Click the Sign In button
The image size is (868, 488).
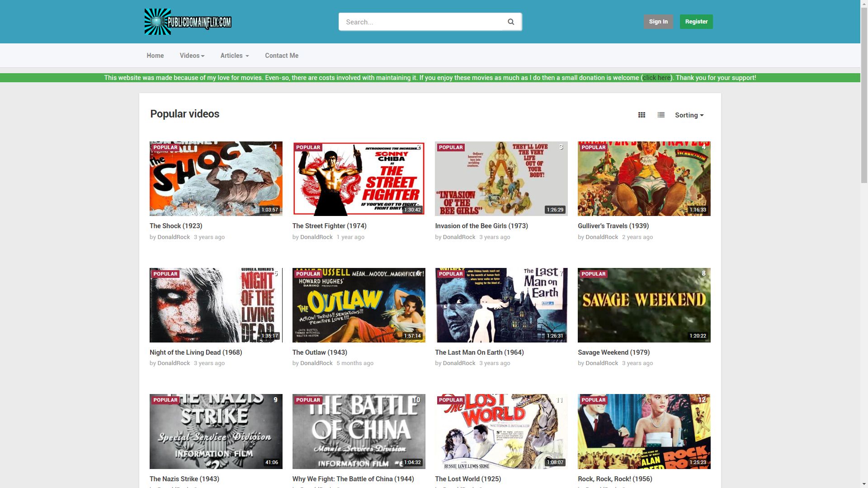coord(658,22)
